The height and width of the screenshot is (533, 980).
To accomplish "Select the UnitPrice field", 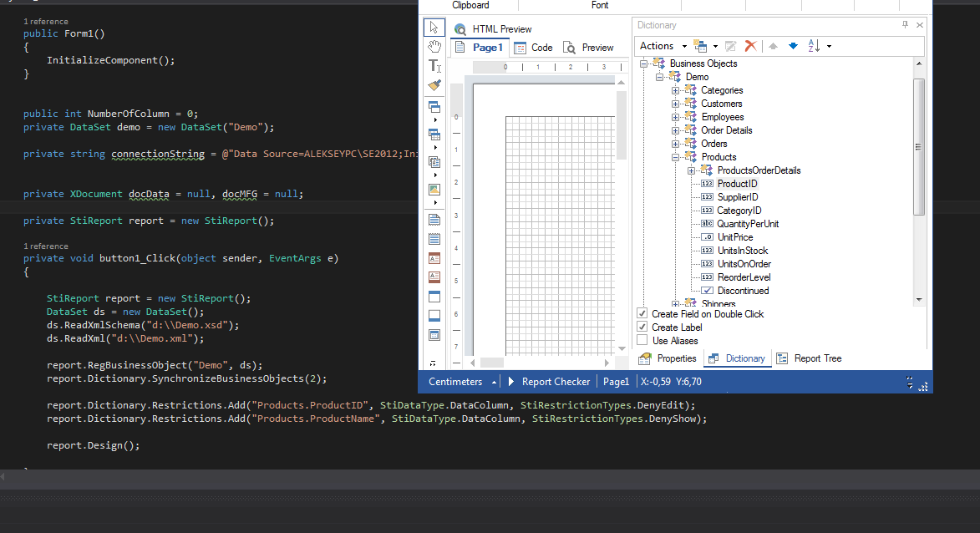I will 735,237.
